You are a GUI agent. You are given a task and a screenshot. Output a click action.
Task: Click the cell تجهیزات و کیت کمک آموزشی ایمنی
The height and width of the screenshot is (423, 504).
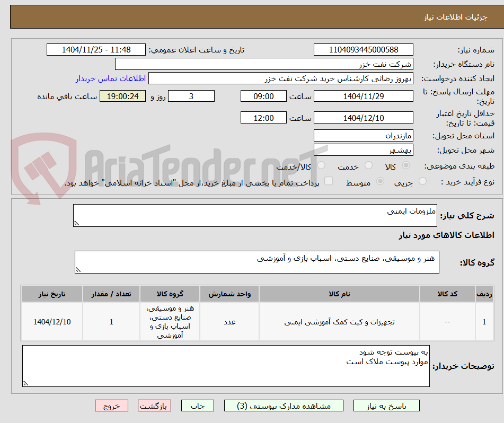pos(339,322)
